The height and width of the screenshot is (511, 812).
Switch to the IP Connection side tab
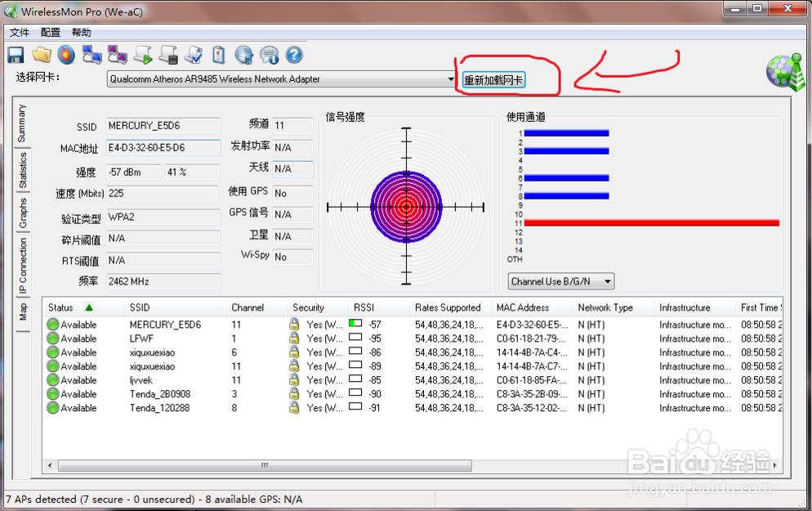point(22,266)
